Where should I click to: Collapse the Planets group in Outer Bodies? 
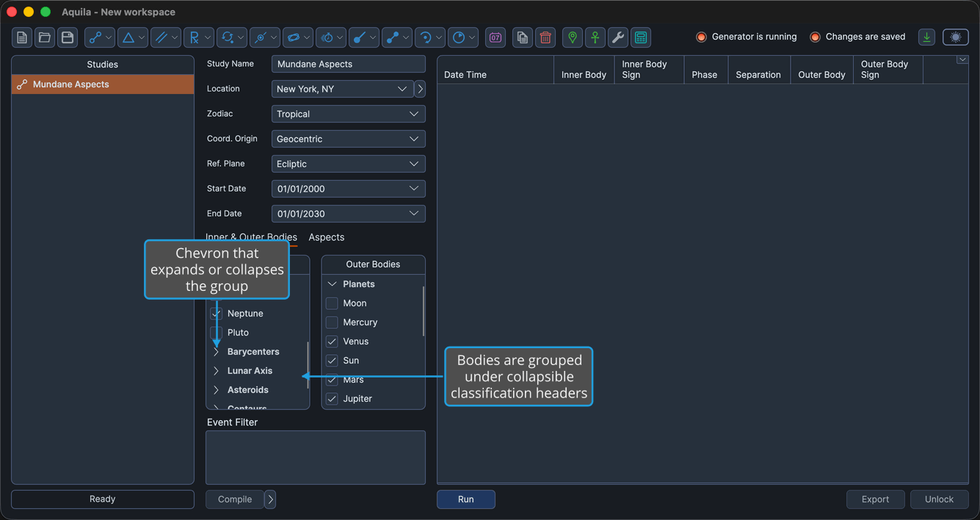(x=332, y=284)
